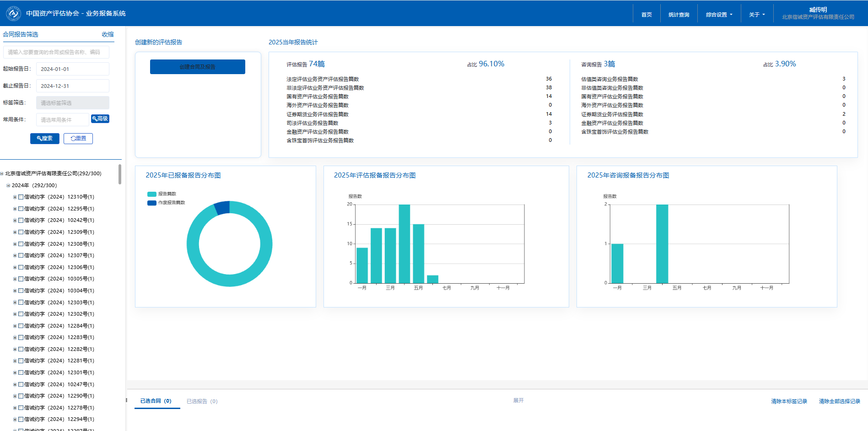Open 高级 advanced search
868x431 pixels.
click(100, 119)
